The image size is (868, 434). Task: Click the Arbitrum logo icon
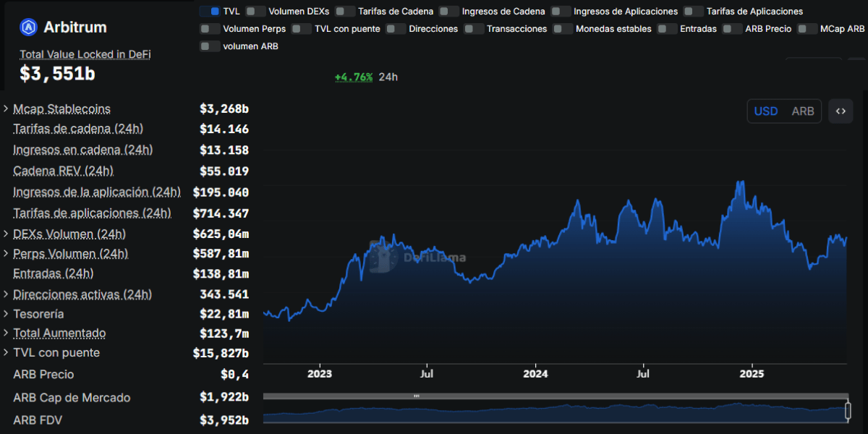coord(29,27)
